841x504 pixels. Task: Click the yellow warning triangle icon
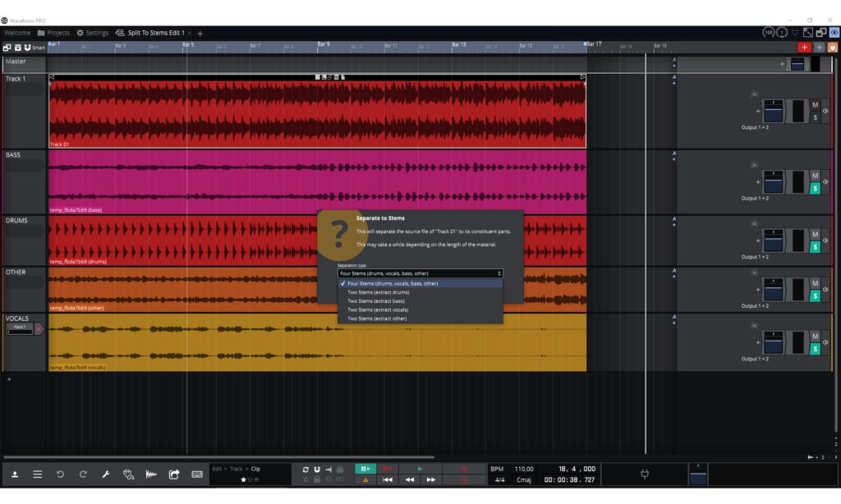365,480
